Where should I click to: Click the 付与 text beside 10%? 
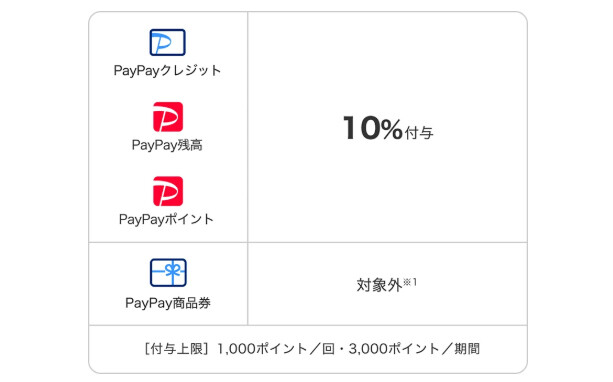coord(419,133)
